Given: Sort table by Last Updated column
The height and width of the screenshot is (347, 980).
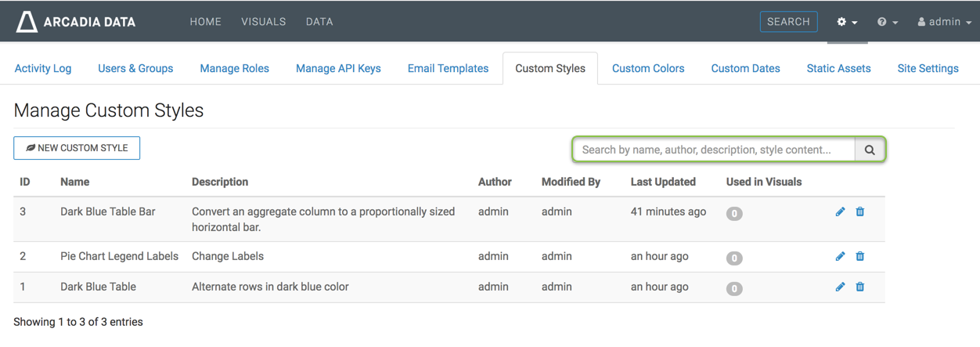Looking at the screenshot, I should [663, 182].
